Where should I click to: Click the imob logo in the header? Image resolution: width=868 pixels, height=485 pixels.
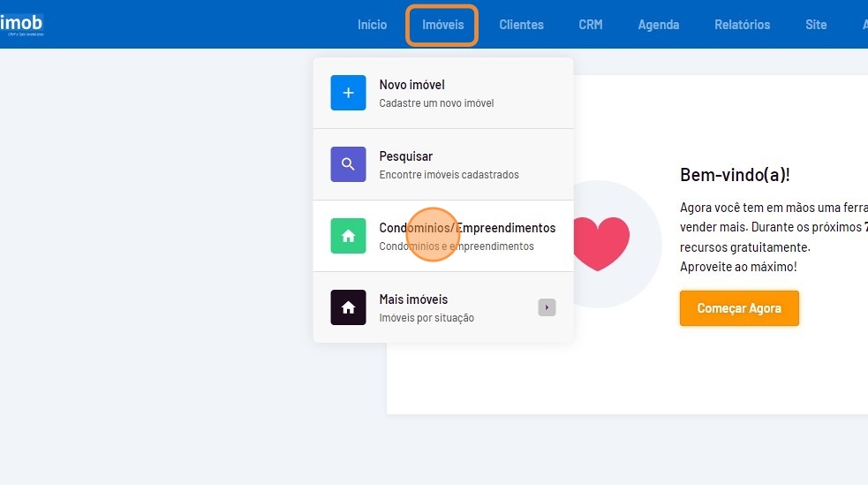21,24
